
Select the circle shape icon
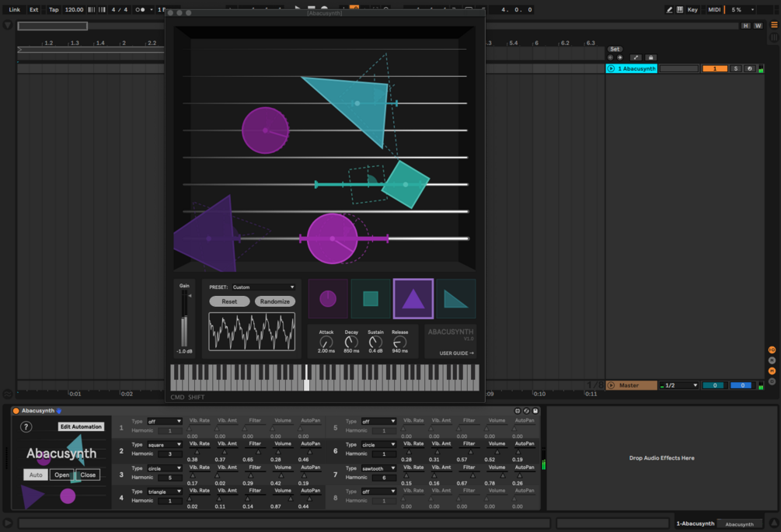(328, 298)
